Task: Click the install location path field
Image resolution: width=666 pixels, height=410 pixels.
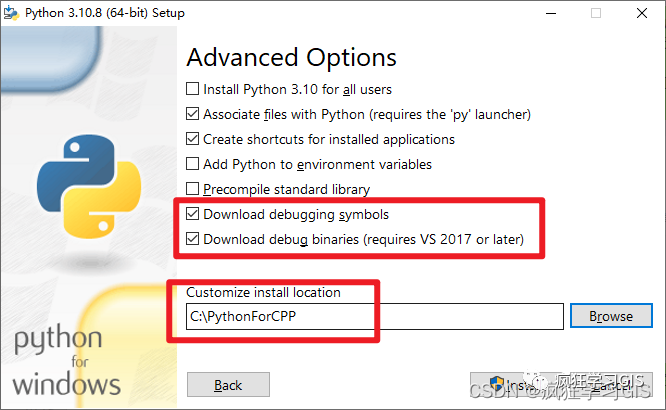Action: 375,317
